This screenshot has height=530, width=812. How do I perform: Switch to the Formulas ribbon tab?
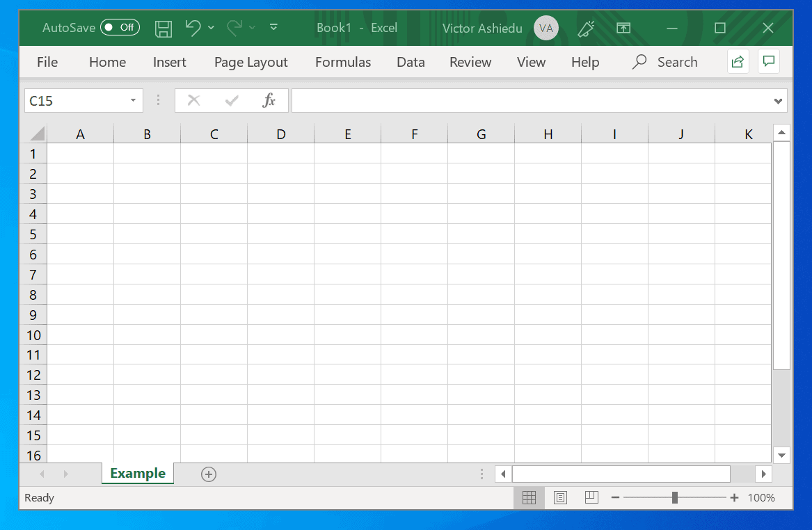tap(342, 62)
